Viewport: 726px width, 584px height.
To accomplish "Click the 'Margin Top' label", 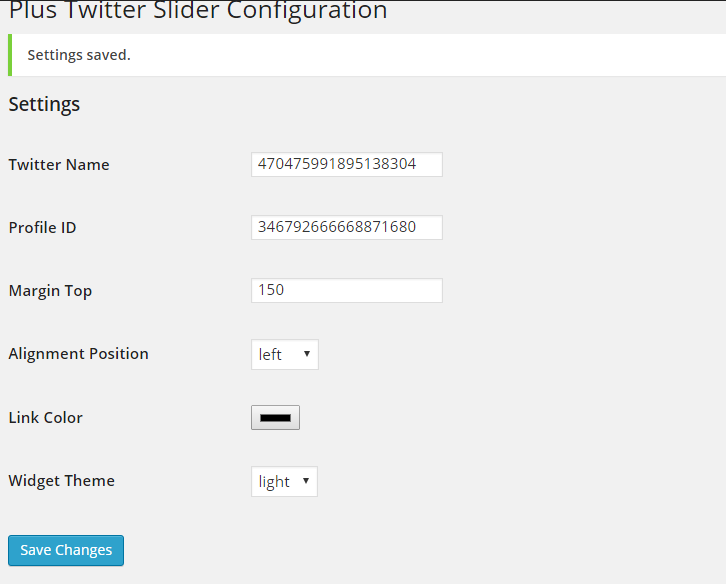I will coord(50,291).
